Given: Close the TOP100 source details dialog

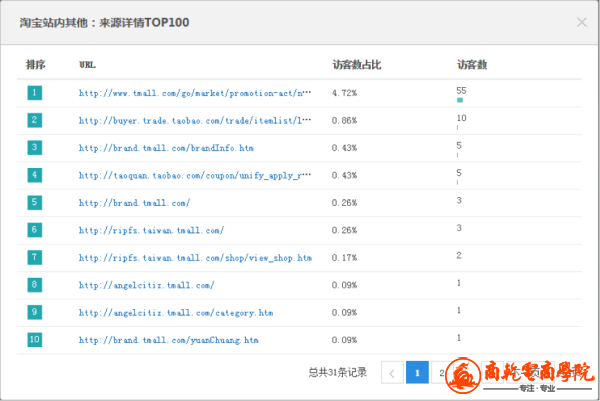Looking at the screenshot, I should (582, 23).
